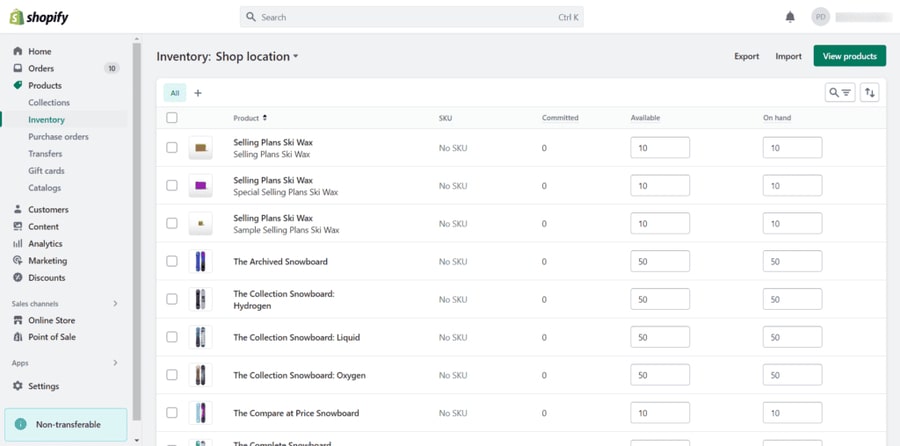900x446 pixels.
Task: Click the Export button
Action: [x=746, y=56]
